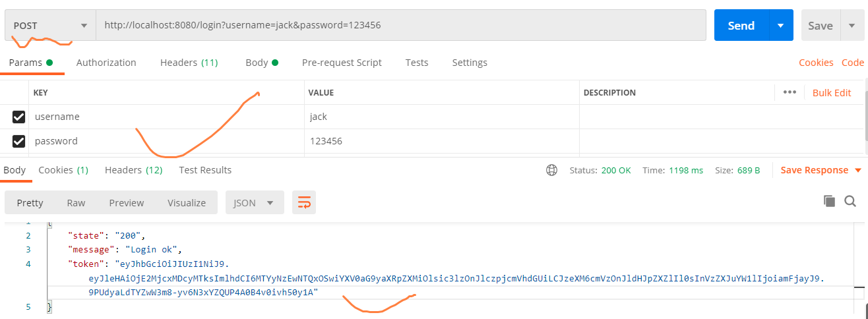Open the Save Response dropdown
The width and height of the screenshot is (868, 319).
click(x=821, y=170)
